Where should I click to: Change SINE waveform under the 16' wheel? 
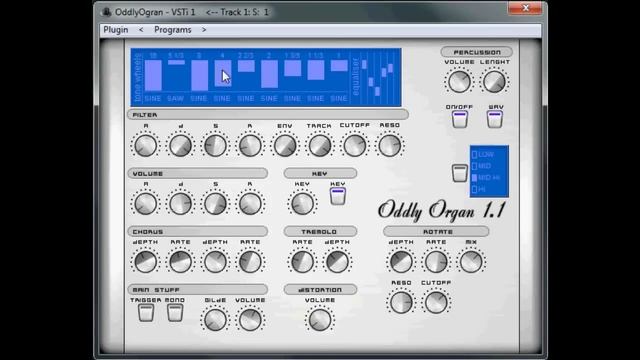click(153, 98)
